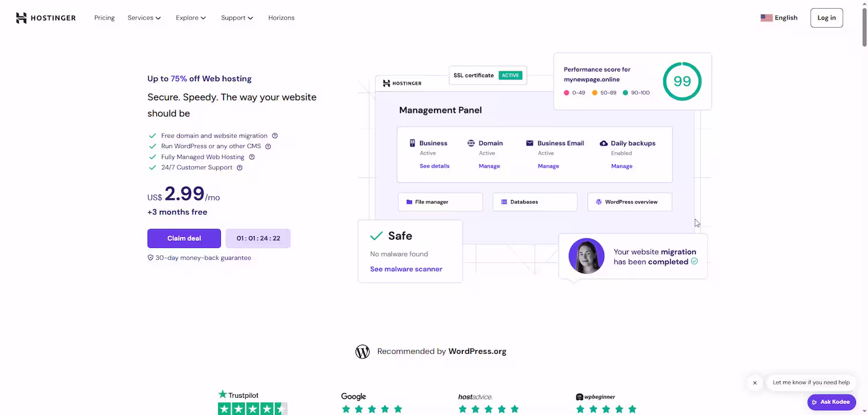The image size is (868, 415).
Task: Click the shield icon beside money-back guarantee
Action: [x=150, y=258]
